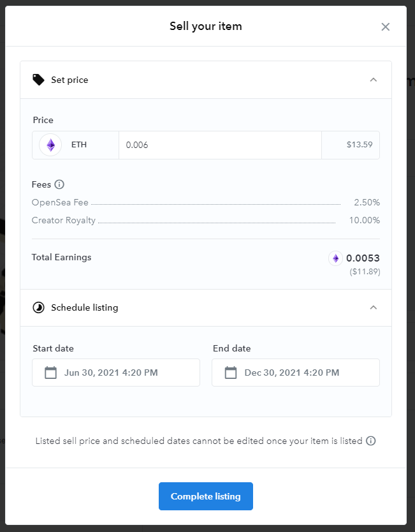415x532 pixels.
Task: Click the Fees info icon
Action: click(59, 184)
